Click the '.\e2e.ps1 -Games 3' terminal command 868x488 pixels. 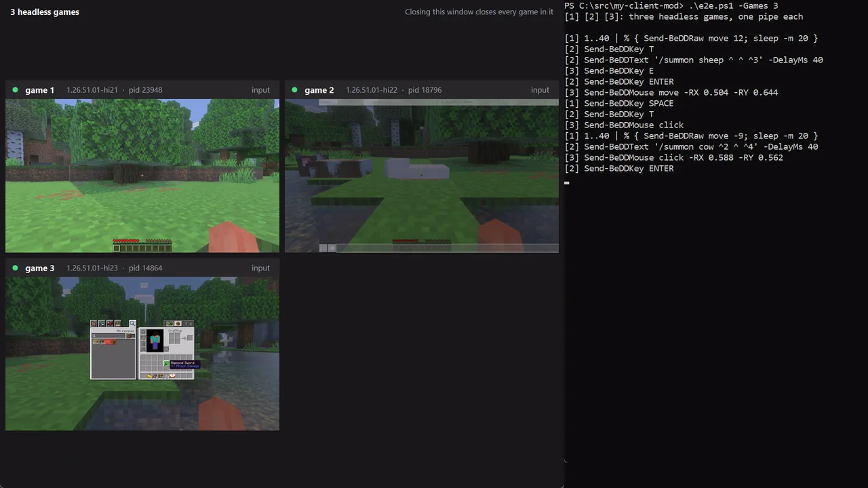pos(734,5)
